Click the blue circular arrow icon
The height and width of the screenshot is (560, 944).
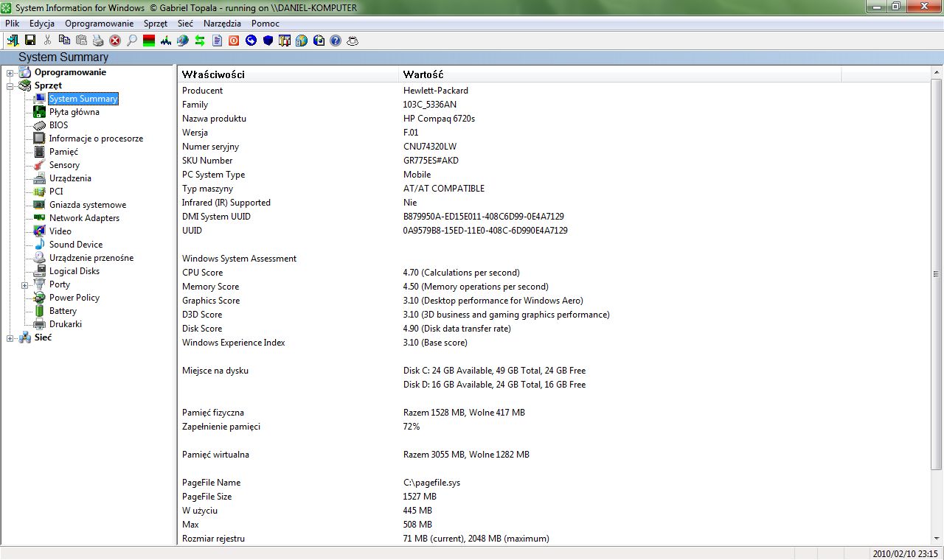pos(251,41)
